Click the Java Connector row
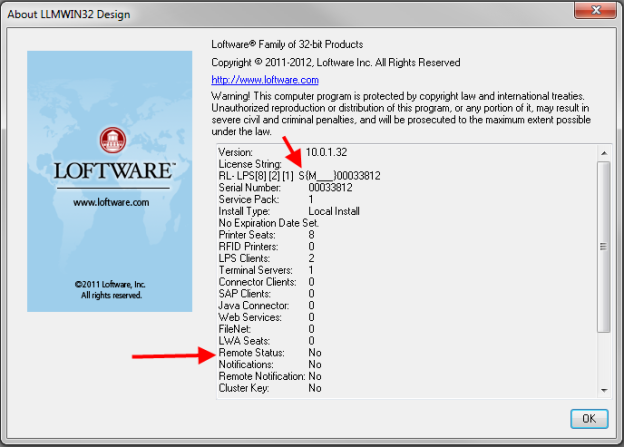 (267, 305)
